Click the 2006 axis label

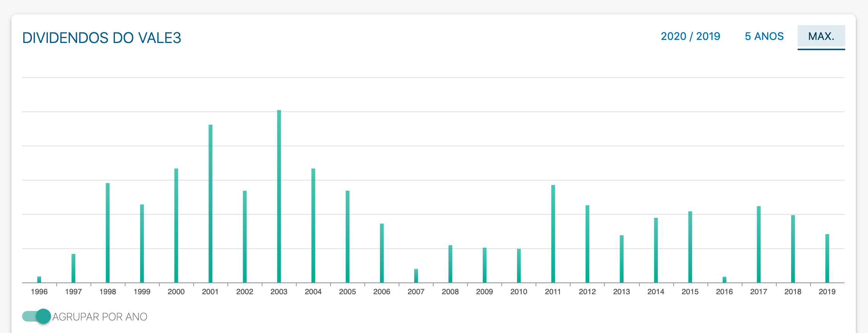[x=382, y=292]
